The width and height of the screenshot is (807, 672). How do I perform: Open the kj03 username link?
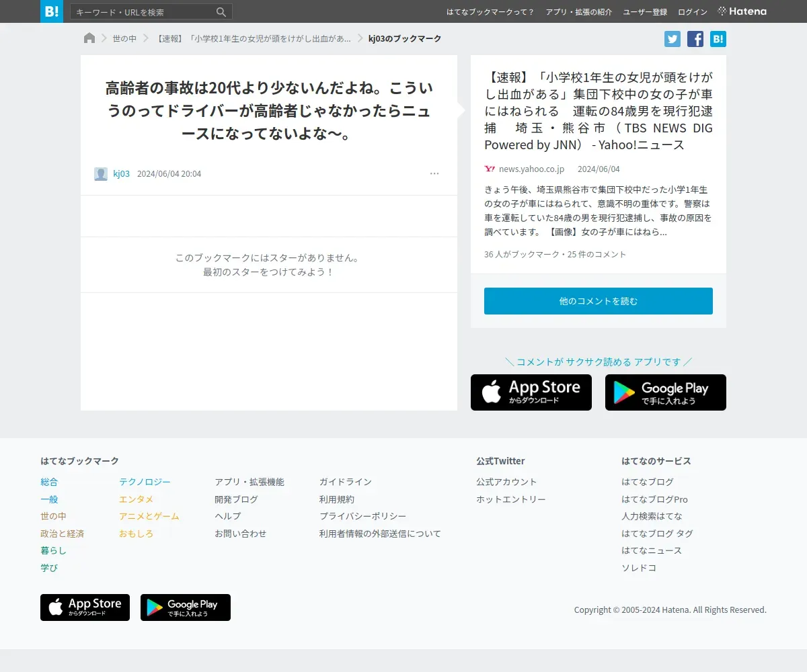(121, 173)
